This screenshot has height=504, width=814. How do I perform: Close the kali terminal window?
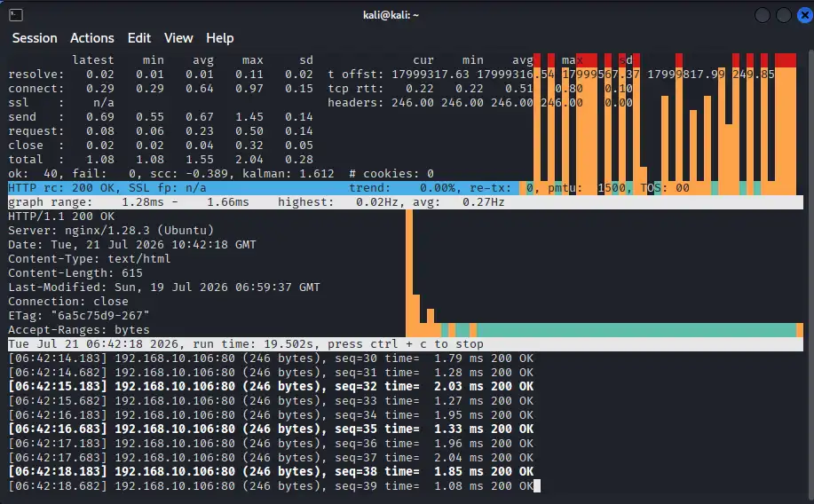click(805, 15)
